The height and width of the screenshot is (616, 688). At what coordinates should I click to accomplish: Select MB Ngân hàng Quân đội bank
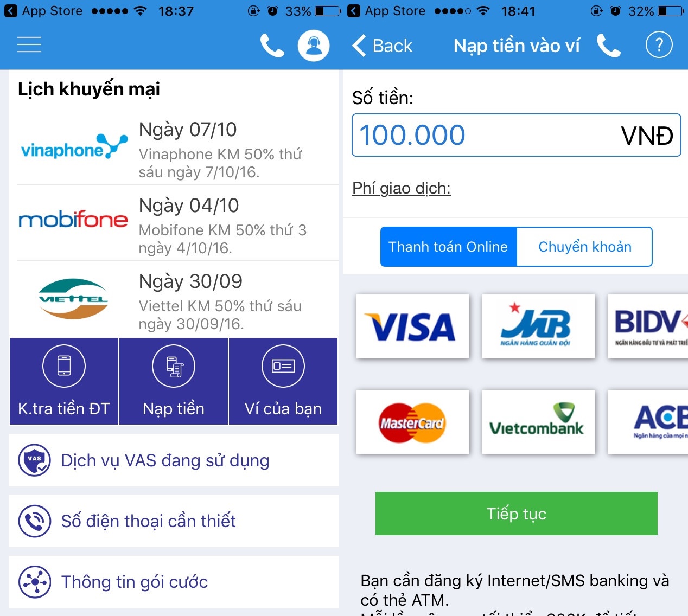coord(538,326)
